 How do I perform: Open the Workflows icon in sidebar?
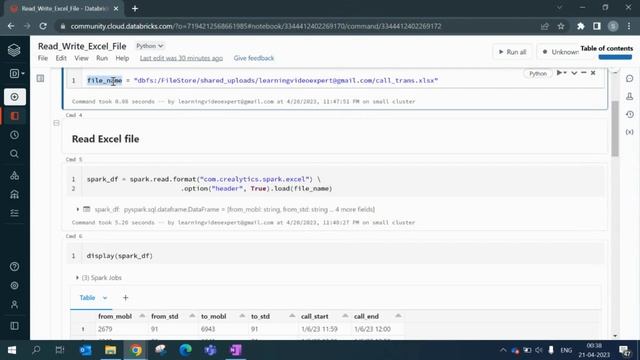point(14,213)
